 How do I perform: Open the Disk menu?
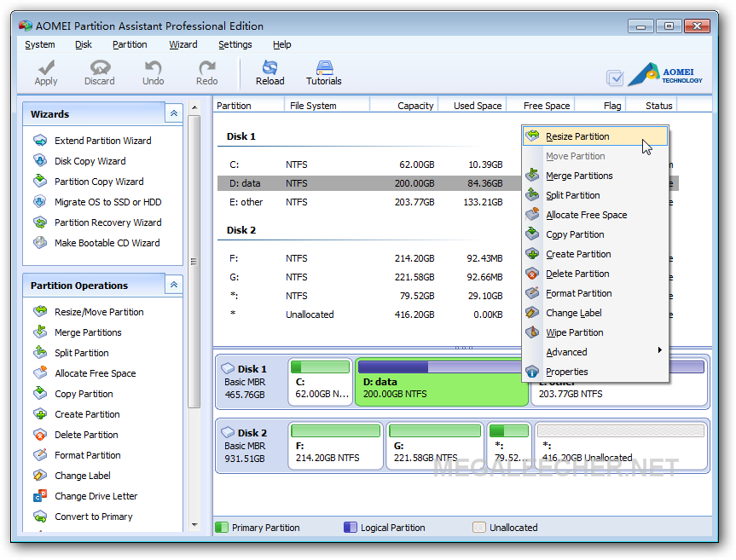84,44
